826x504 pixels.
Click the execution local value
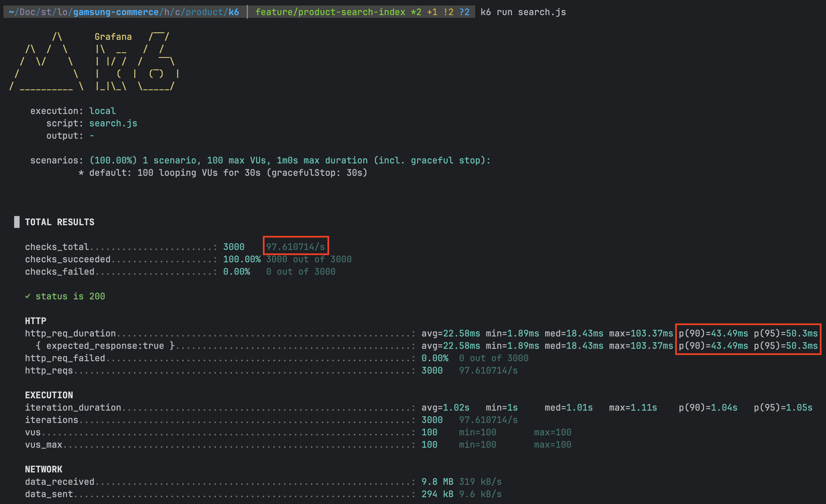102,111
